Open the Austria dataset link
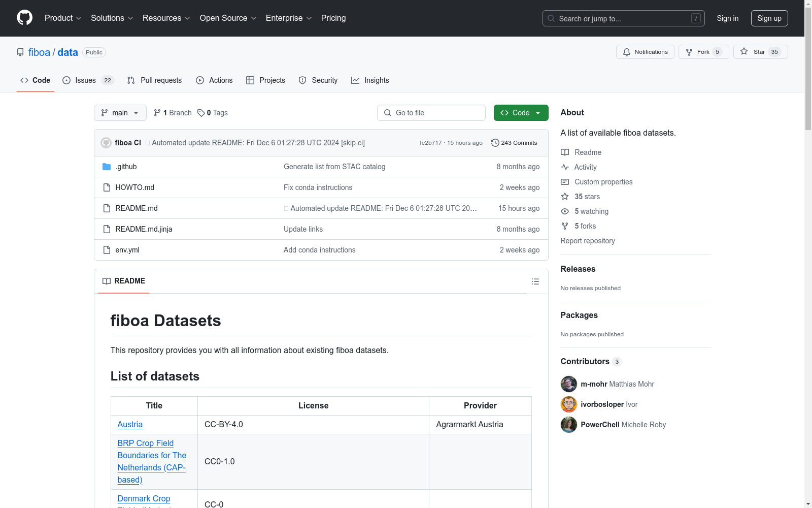The height and width of the screenshot is (508, 812). (x=130, y=425)
